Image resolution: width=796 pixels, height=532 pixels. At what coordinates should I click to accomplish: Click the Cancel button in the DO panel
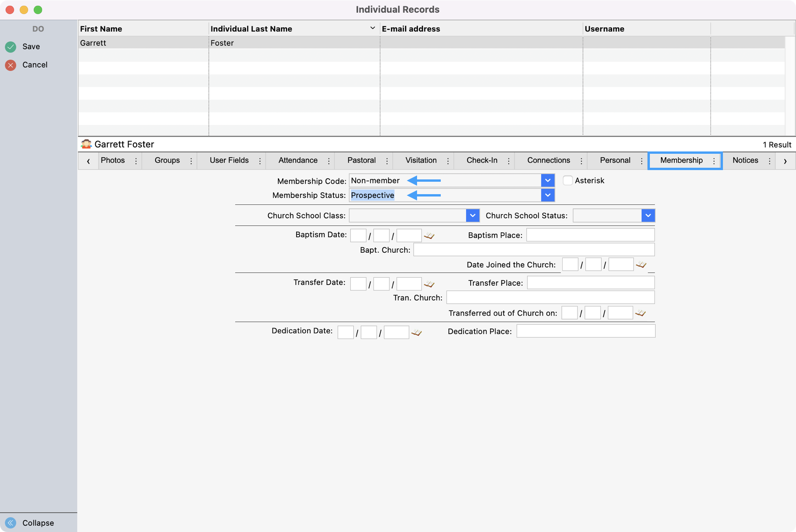coord(10,65)
